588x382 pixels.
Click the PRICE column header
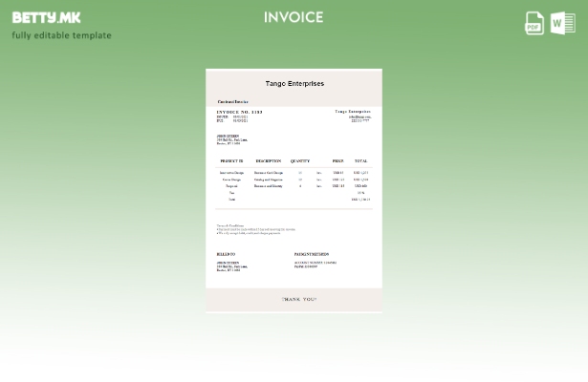pyautogui.click(x=338, y=161)
